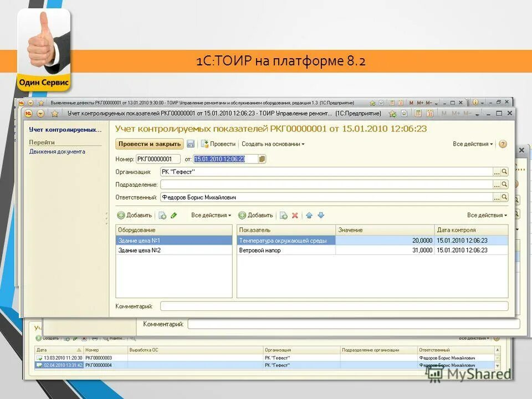
Task: Click the info icon in back window title bar
Action: click(475, 102)
